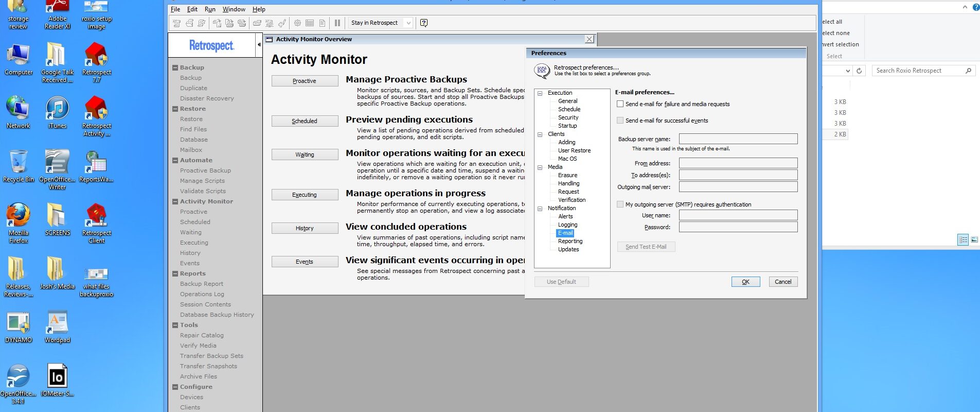Viewport: 980px width, 412px height.
Task: Open the Run menu
Action: [x=210, y=9]
